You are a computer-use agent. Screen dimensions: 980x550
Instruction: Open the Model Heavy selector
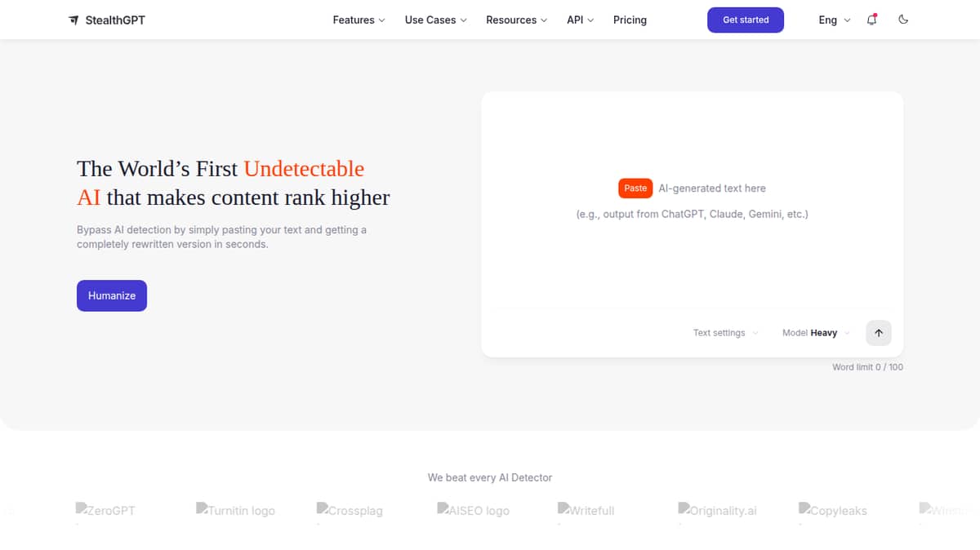(x=816, y=333)
